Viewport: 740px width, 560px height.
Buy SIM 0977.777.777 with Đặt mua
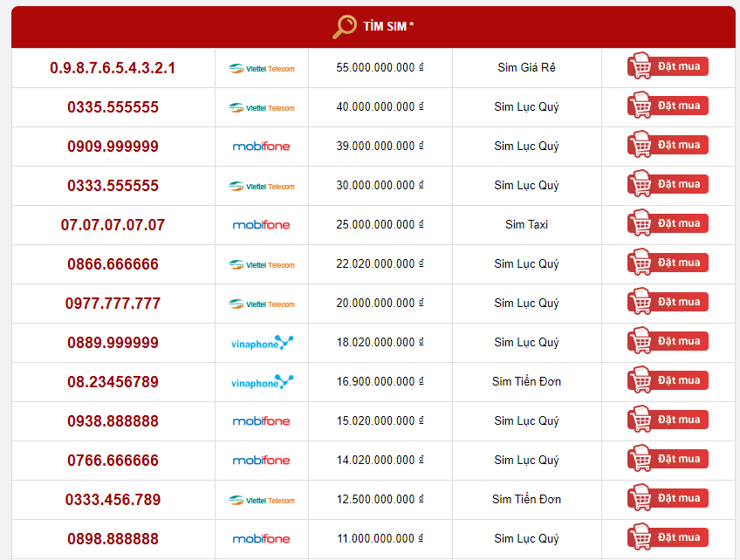tap(668, 302)
